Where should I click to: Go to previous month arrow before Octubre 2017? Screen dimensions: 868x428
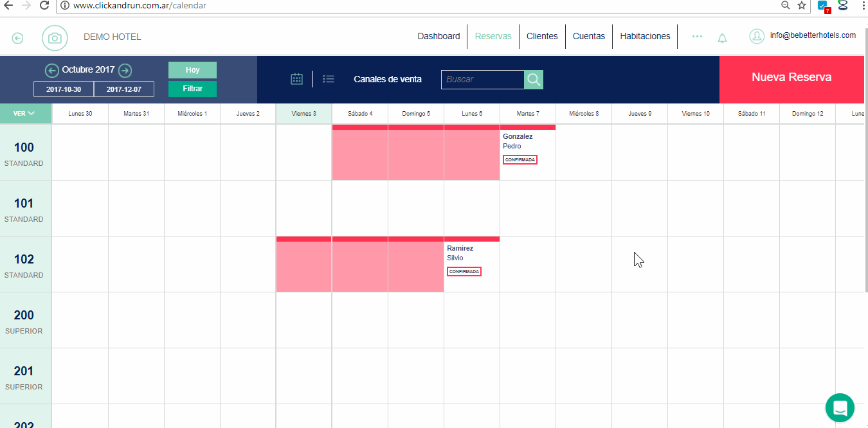click(x=51, y=70)
